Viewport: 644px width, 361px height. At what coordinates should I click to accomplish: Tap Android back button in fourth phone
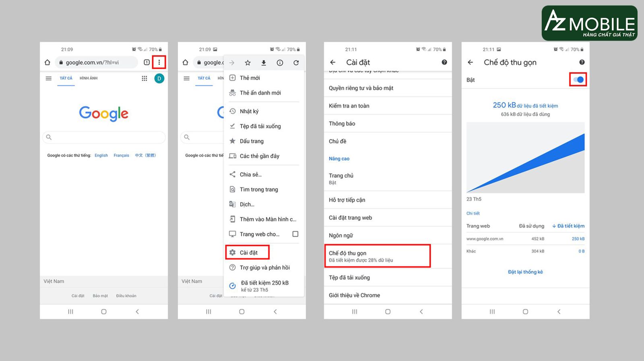point(559,312)
